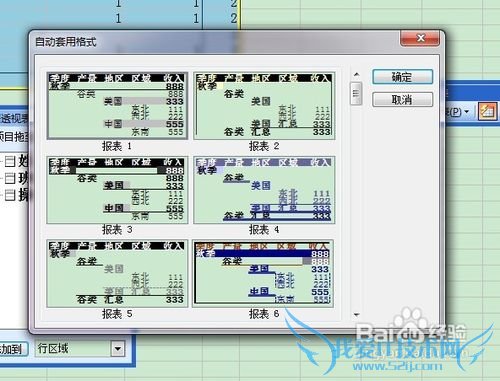Image resolution: width=500 pixels, height=381 pixels.
Task: Click the 报表 5 label text
Action: [117, 314]
